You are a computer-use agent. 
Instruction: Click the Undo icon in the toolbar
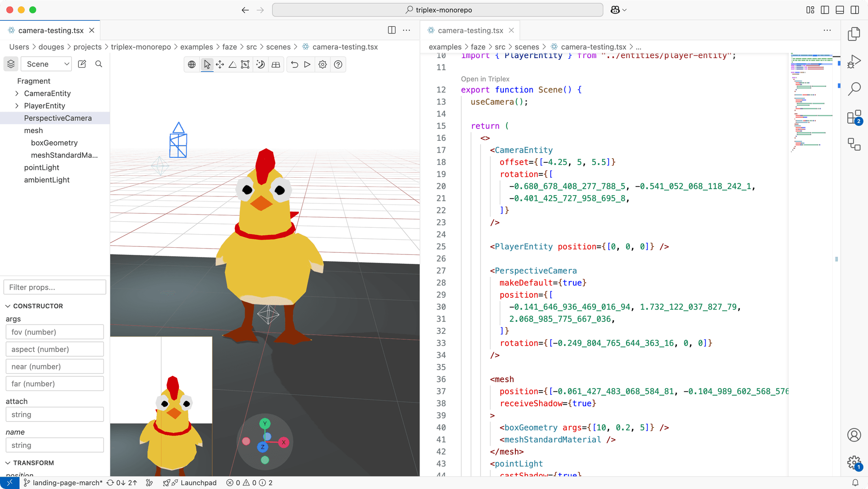coord(295,64)
